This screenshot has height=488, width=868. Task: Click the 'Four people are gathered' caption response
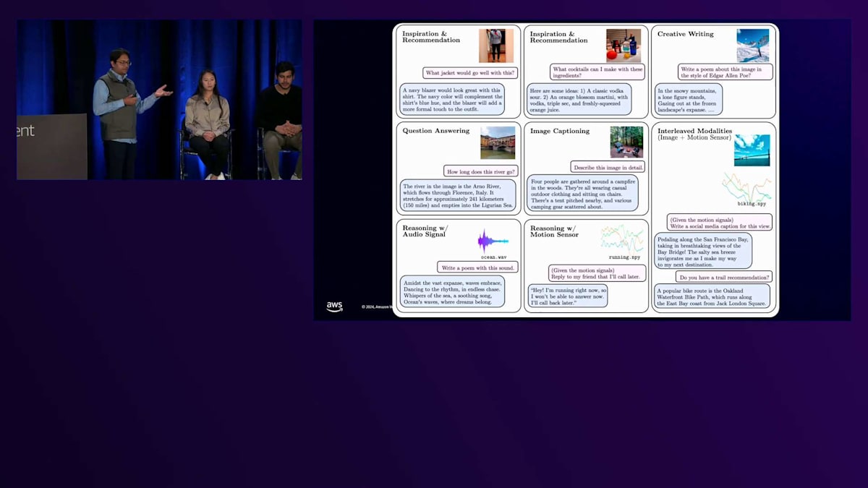(582, 194)
